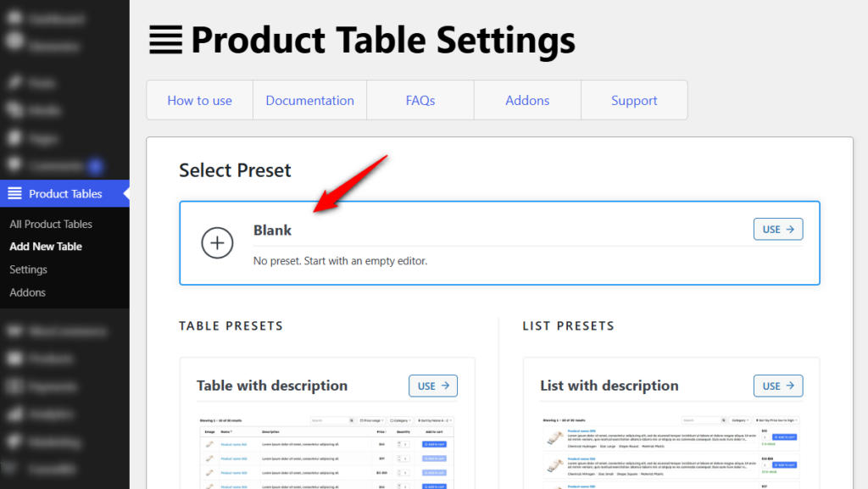Click the List with description title
The height and width of the screenshot is (489, 868).
click(x=609, y=386)
